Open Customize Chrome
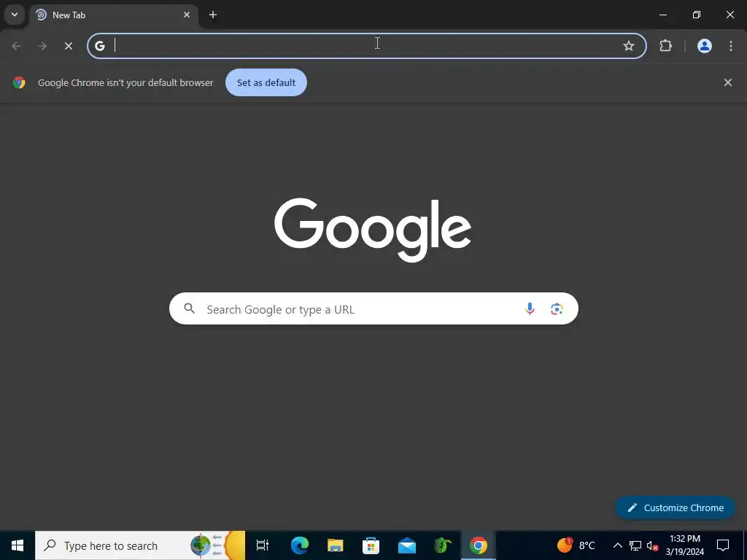The image size is (747, 560). [675, 507]
